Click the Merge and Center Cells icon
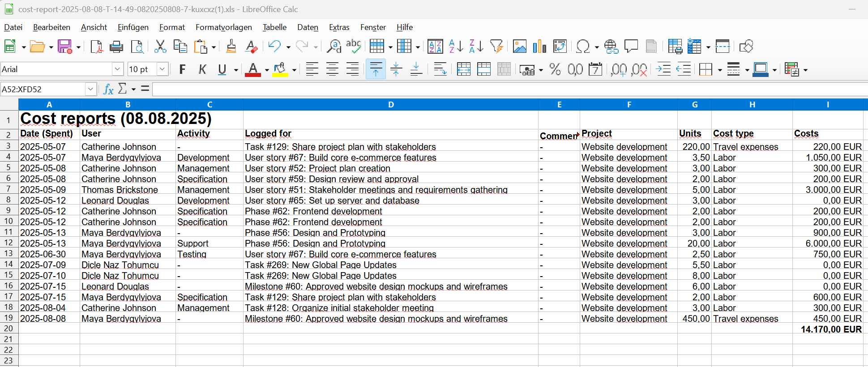 click(x=463, y=69)
